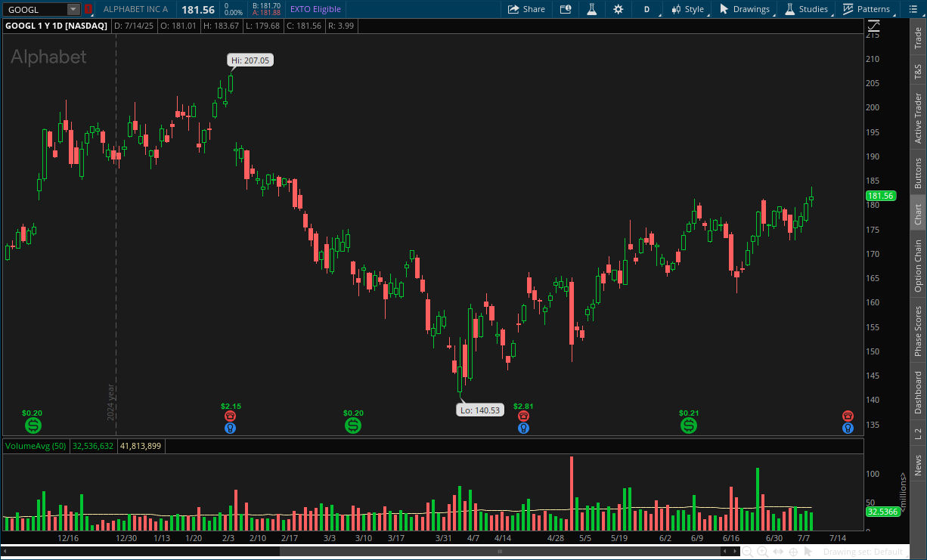Click upcoming lightbulb icon at far right
This screenshot has width=927, height=560.
pos(848,428)
